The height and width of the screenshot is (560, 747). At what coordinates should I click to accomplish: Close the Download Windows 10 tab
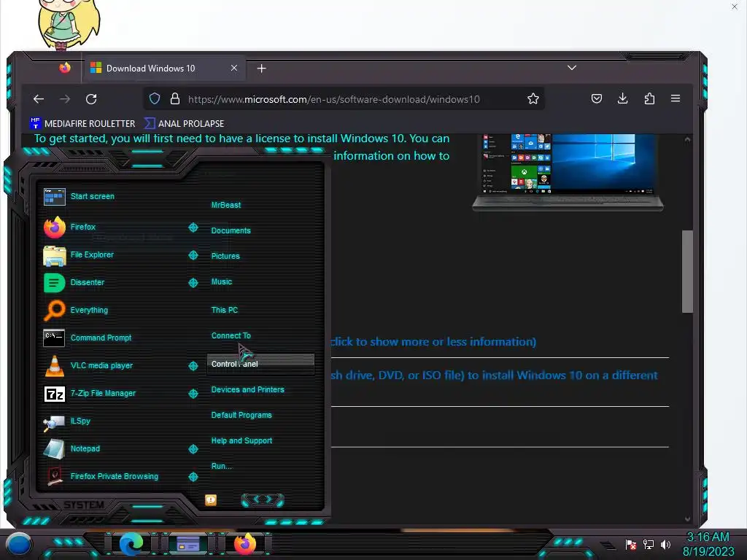(x=234, y=68)
